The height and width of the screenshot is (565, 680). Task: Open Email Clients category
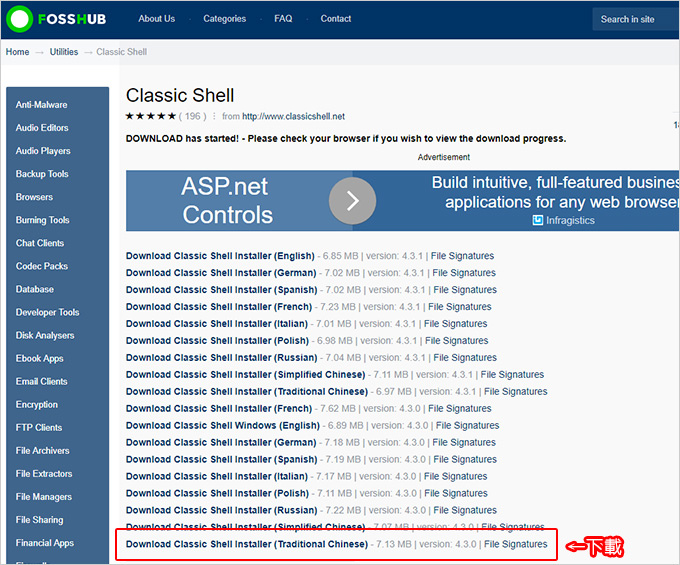click(42, 382)
